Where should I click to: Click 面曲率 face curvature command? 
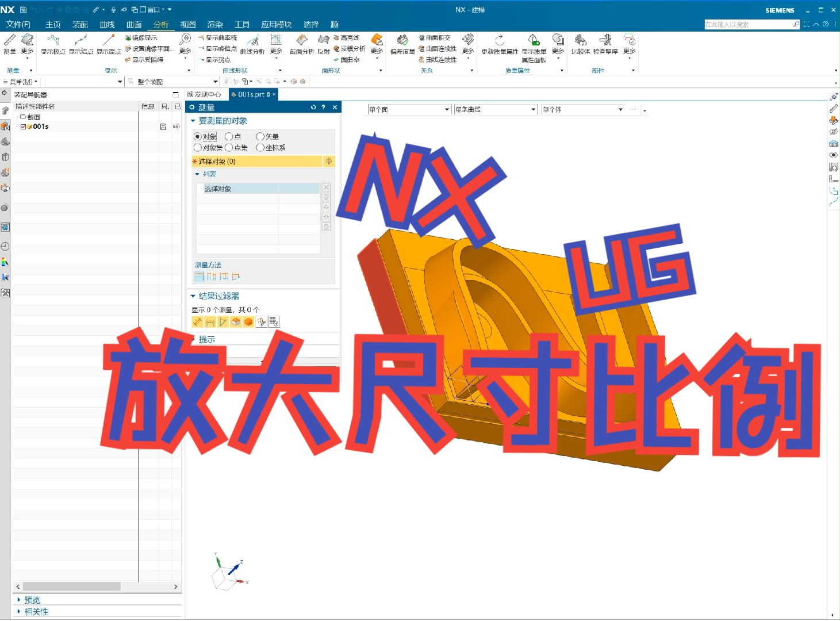click(347, 59)
